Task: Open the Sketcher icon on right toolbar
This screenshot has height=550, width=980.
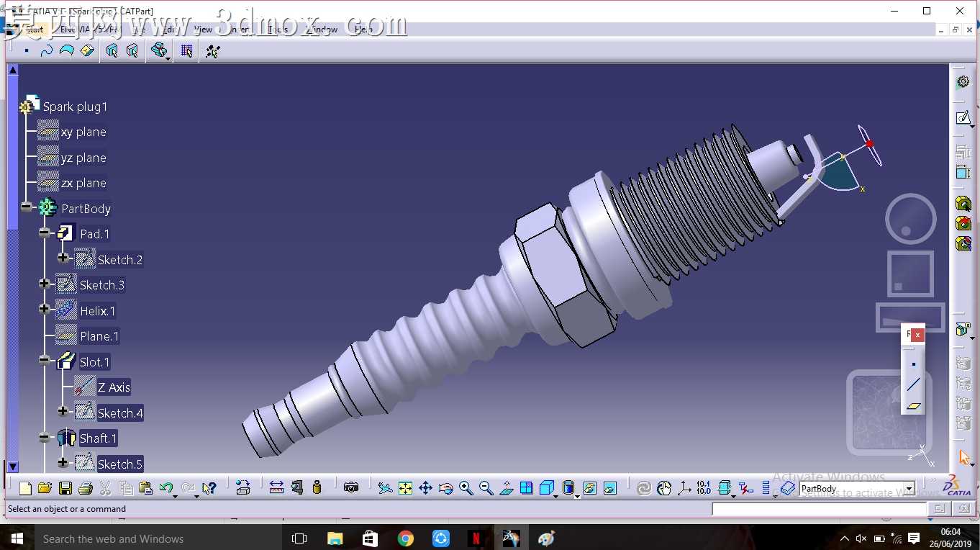Action: (x=963, y=117)
